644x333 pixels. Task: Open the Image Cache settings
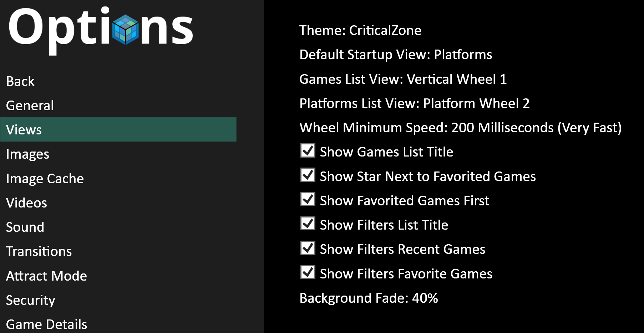[x=45, y=179]
